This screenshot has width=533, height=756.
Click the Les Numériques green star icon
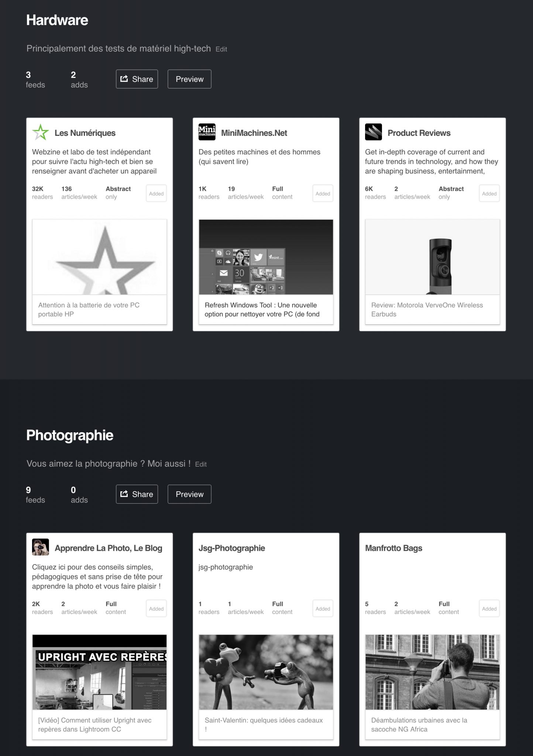click(x=41, y=132)
